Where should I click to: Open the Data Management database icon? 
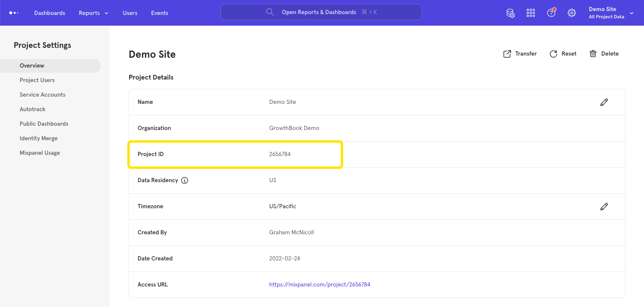pyautogui.click(x=510, y=13)
